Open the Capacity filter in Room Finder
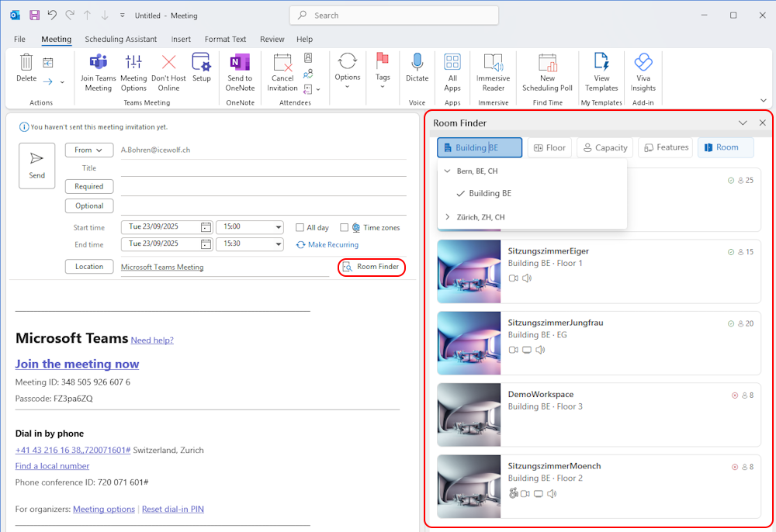Viewport: 776px width, 532px height. coord(605,148)
